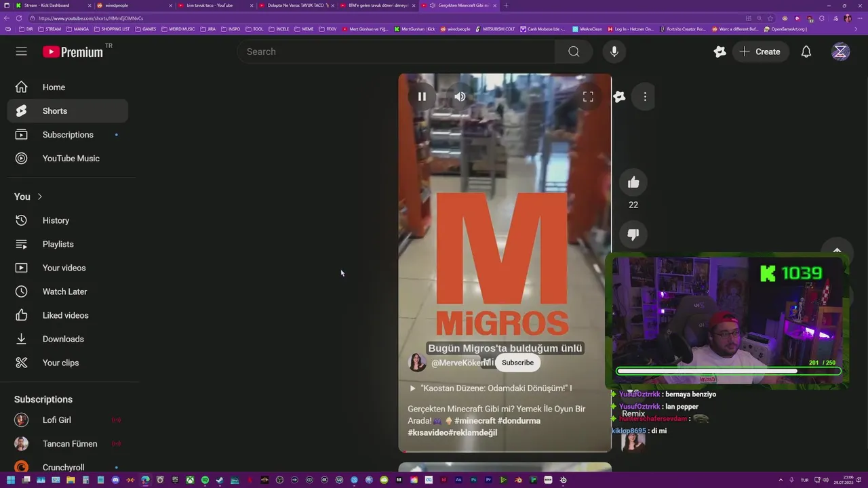
Task: Open Watch Later in sidebar
Action: pos(68,291)
